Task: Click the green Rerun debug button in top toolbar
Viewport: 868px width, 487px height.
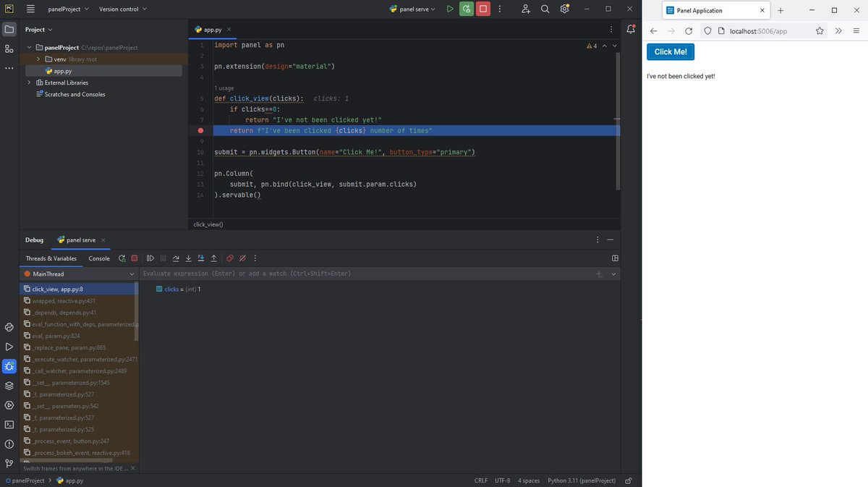Action: click(x=467, y=9)
